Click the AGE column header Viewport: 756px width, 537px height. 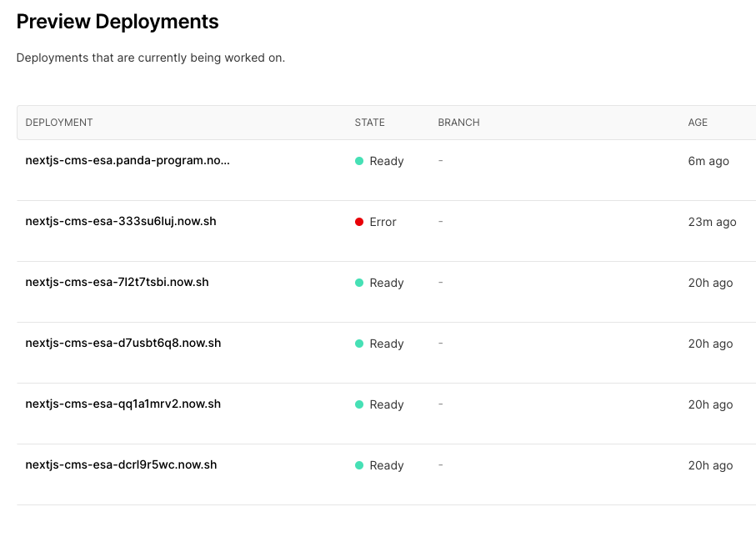tap(698, 123)
